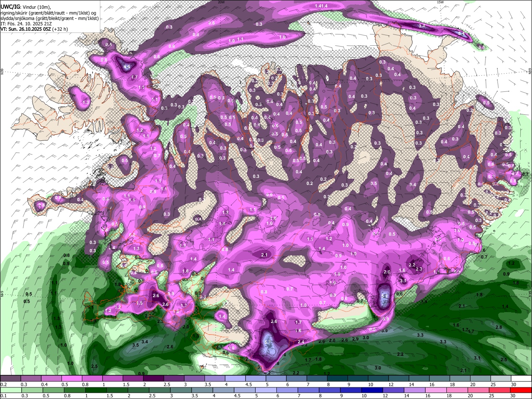Click the bright pink 0.5 snow scale swatch
Viewport: 532px width, 399px height.
tap(72, 379)
